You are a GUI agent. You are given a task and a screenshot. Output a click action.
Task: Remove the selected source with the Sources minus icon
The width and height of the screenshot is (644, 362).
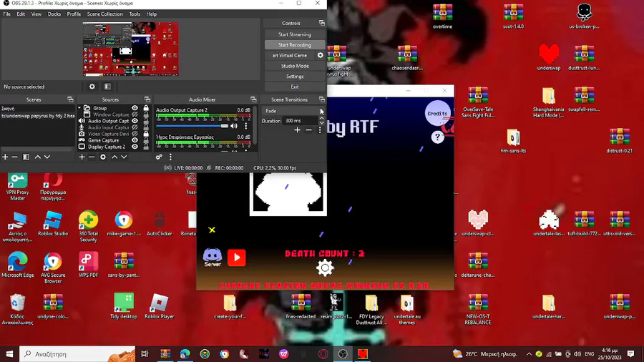[x=91, y=157]
